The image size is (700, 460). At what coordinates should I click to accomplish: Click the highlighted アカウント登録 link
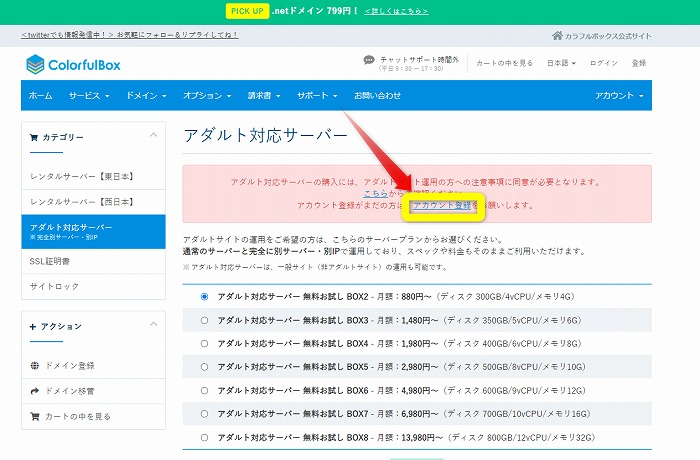point(441,205)
